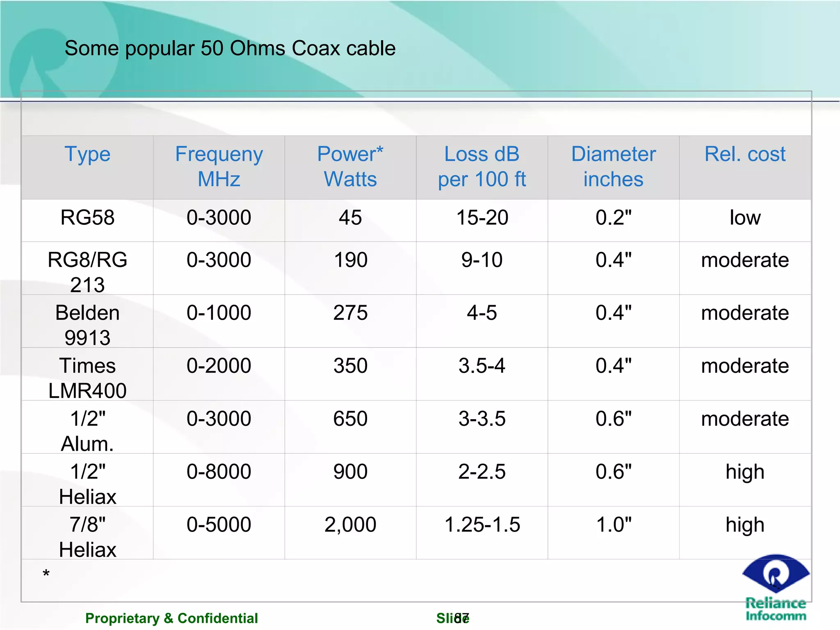Click the 7/8" Heliax cell
Image resolution: width=840 pixels, height=630 pixels.
[87, 536]
